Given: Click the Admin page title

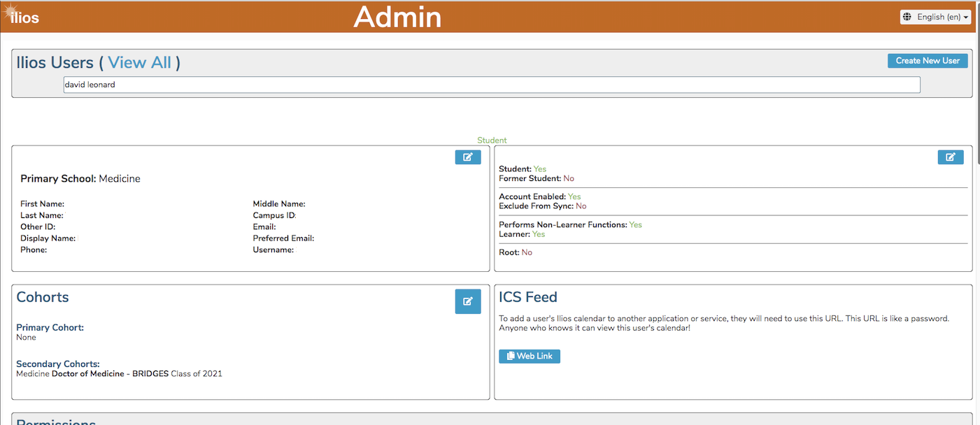Looking at the screenshot, I should pyautogui.click(x=397, y=17).
